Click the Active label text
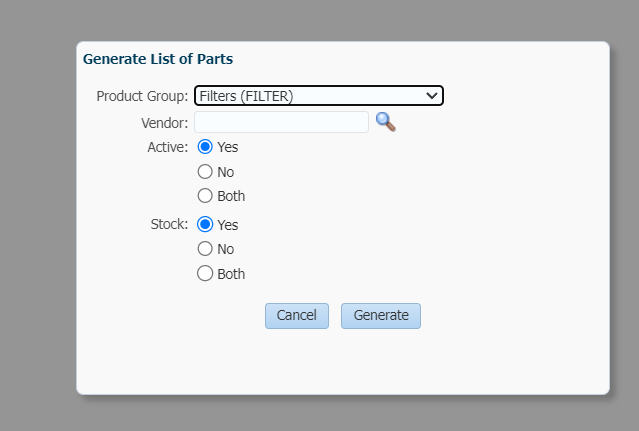 click(x=168, y=147)
